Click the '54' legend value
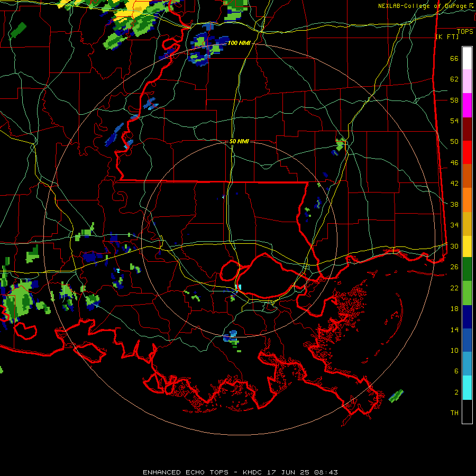 (x=454, y=121)
